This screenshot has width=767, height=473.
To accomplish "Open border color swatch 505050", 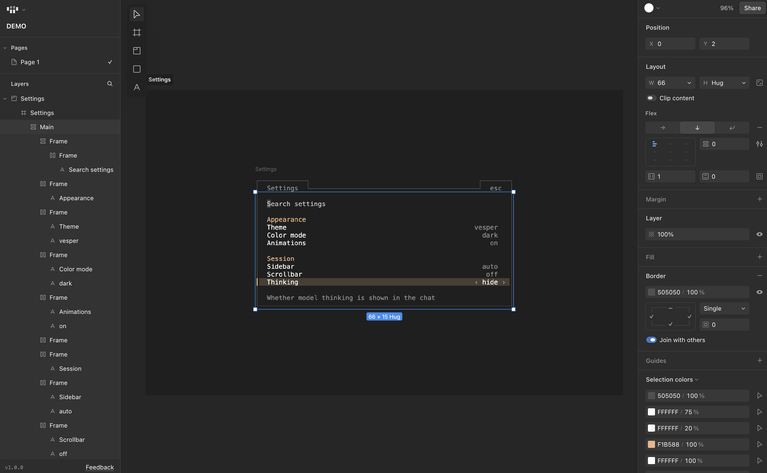I will tap(651, 292).
